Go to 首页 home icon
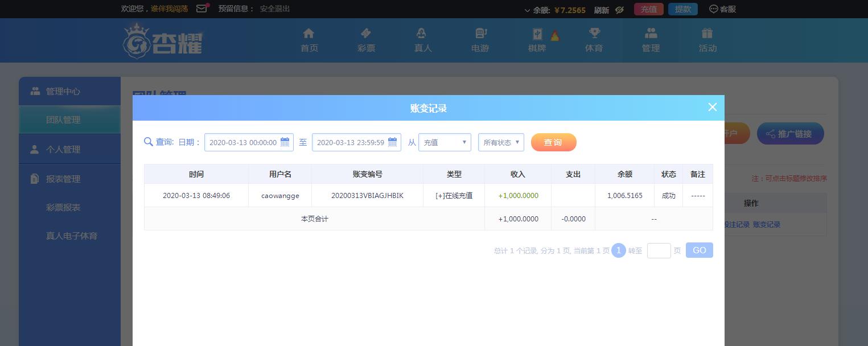The image size is (868, 346). pos(308,34)
